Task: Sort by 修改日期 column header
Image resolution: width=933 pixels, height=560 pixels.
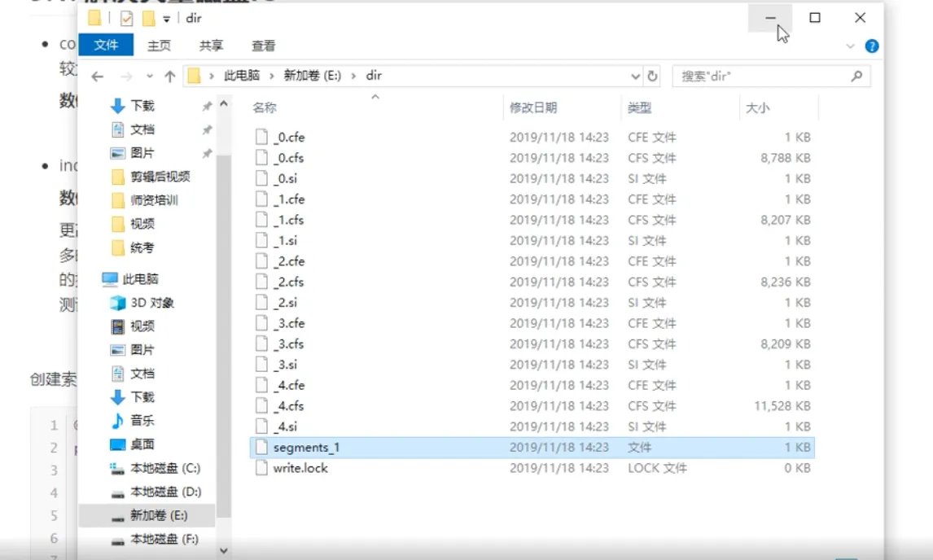Action: (x=533, y=107)
